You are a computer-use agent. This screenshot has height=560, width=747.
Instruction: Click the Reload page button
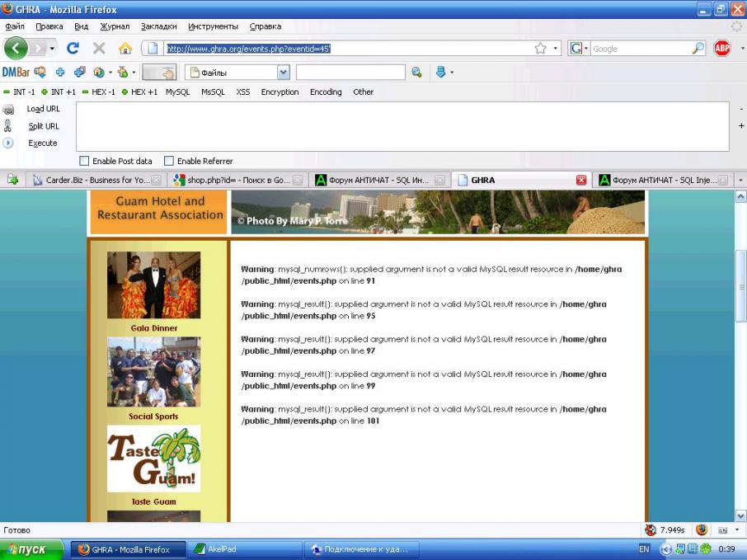73,49
